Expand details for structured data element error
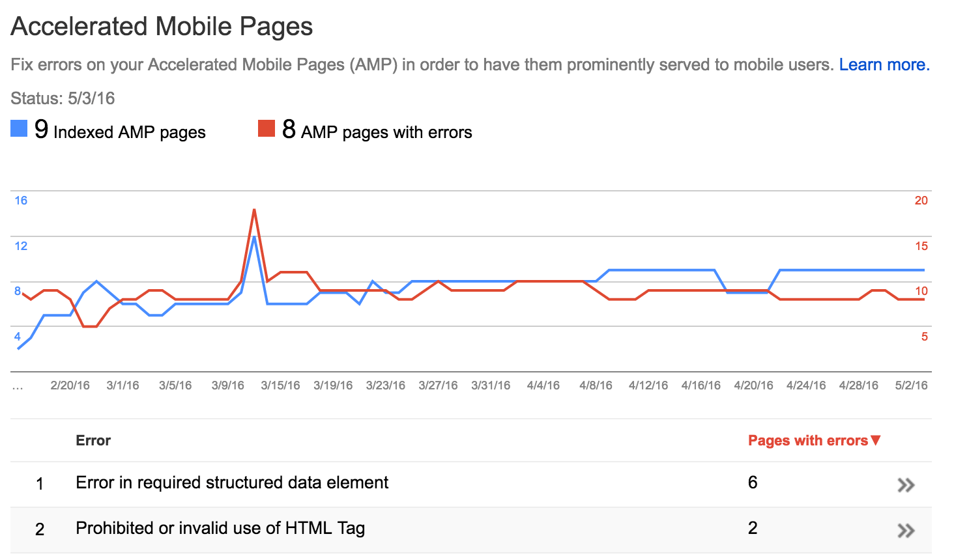This screenshot has width=954, height=560. [905, 484]
